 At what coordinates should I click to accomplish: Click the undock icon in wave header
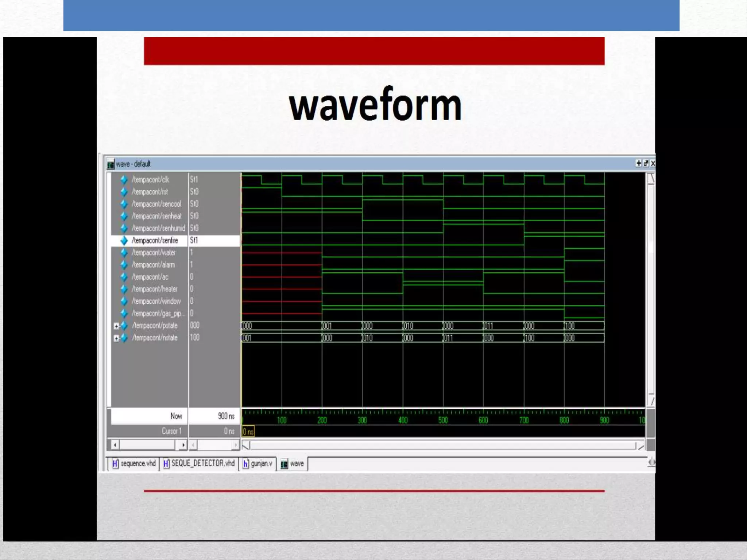click(x=646, y=163)
